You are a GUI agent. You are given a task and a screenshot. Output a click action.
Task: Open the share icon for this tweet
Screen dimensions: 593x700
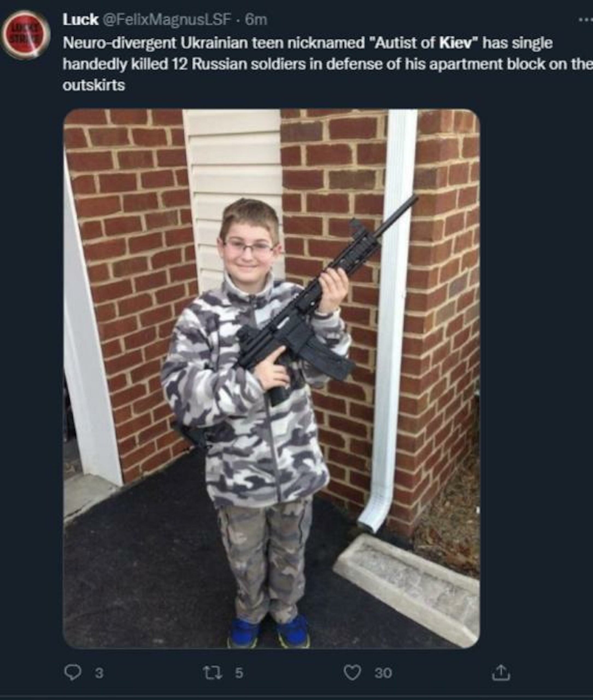point(501,672)
